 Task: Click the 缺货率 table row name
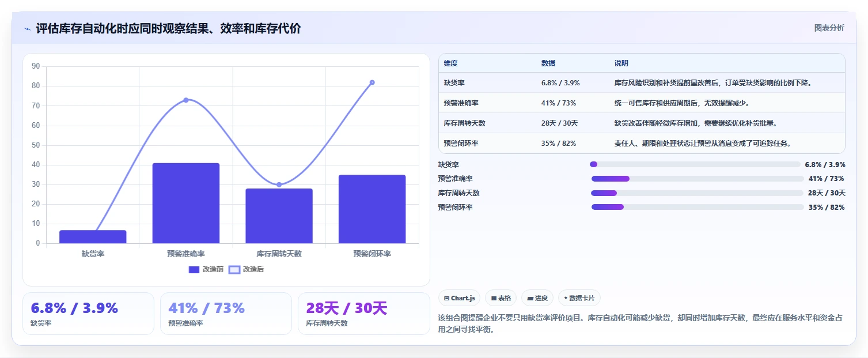pyautogui.click(x=454, y=83)
